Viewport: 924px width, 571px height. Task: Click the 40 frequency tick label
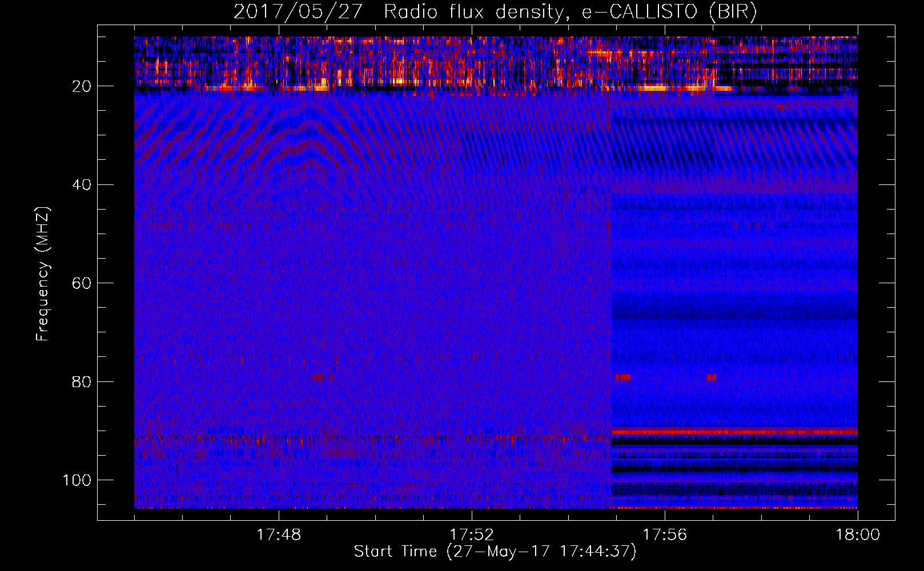pos(82,184)
